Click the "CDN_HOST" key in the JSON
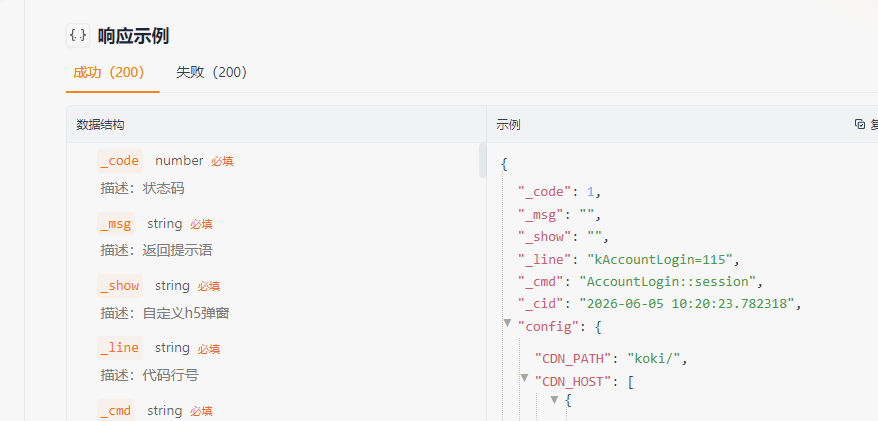Viewport: 878px width, 421px height. (x=572, y=382)
